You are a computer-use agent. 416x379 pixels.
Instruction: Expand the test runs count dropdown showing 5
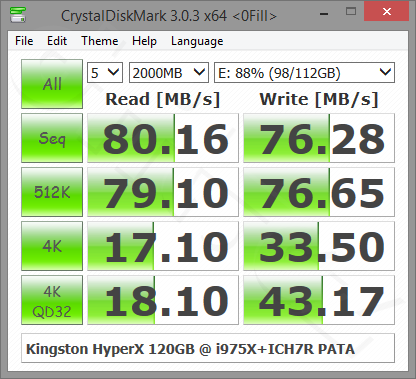pos(105,72)
